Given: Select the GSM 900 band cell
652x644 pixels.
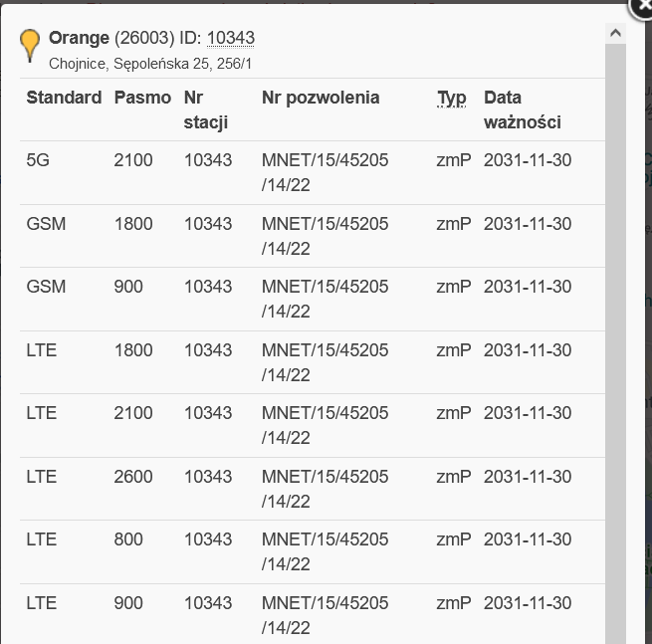Looking at the screenshot, I should (128, 287).
